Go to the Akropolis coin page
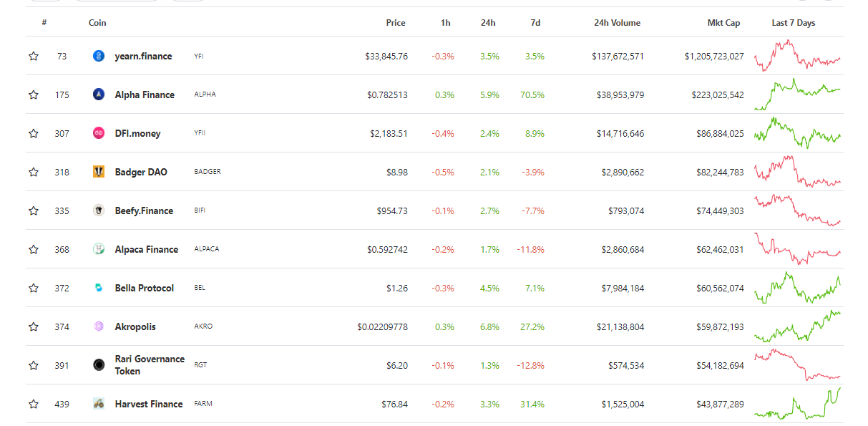 (135, 326)
